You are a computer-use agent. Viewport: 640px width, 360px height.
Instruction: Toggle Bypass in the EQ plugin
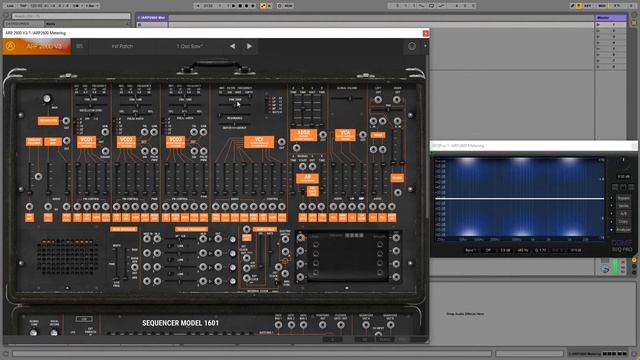click(x=623, y=198)
